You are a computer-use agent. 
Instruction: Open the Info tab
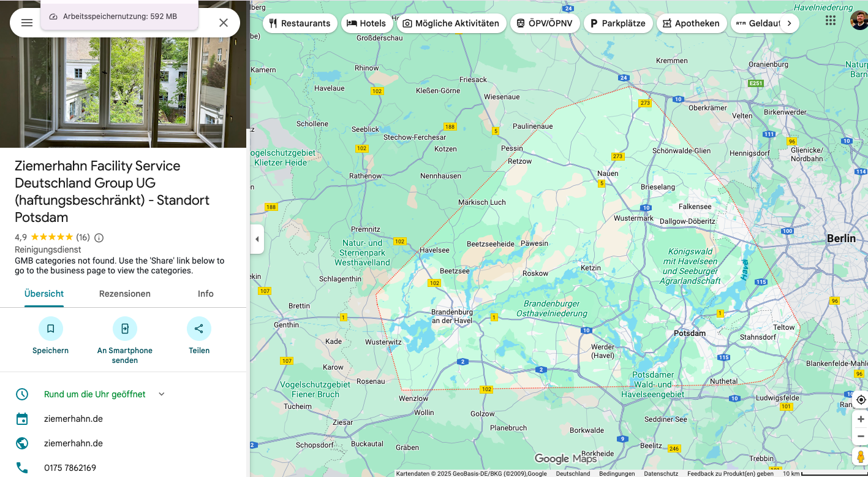tap(206, 294)
